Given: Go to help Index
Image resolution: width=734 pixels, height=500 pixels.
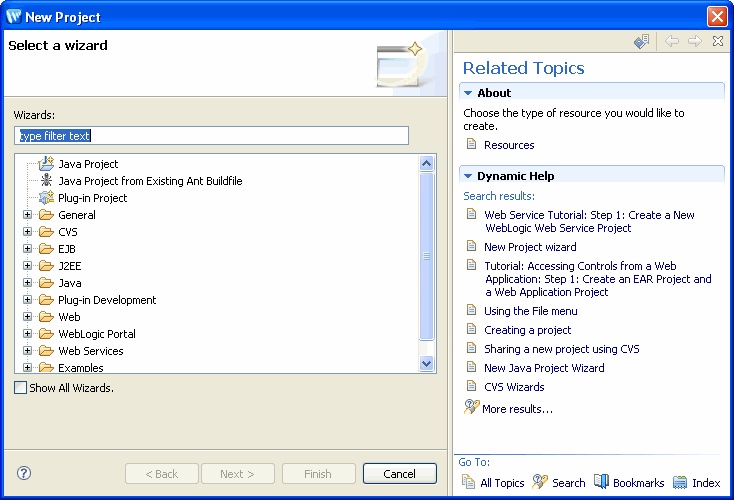Looking at the screenshot, I should coord(706,483).
